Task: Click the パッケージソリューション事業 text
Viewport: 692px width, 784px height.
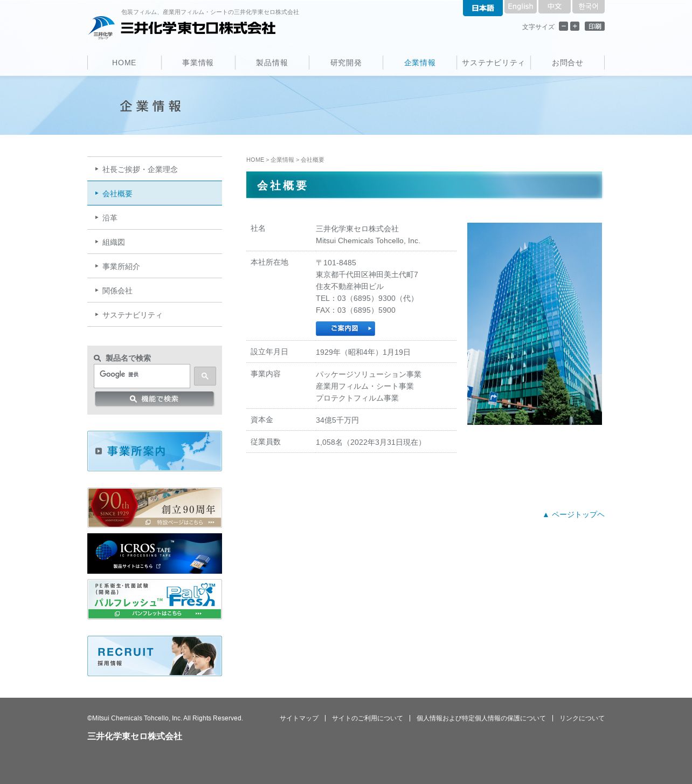Action: tap(369, 374)
